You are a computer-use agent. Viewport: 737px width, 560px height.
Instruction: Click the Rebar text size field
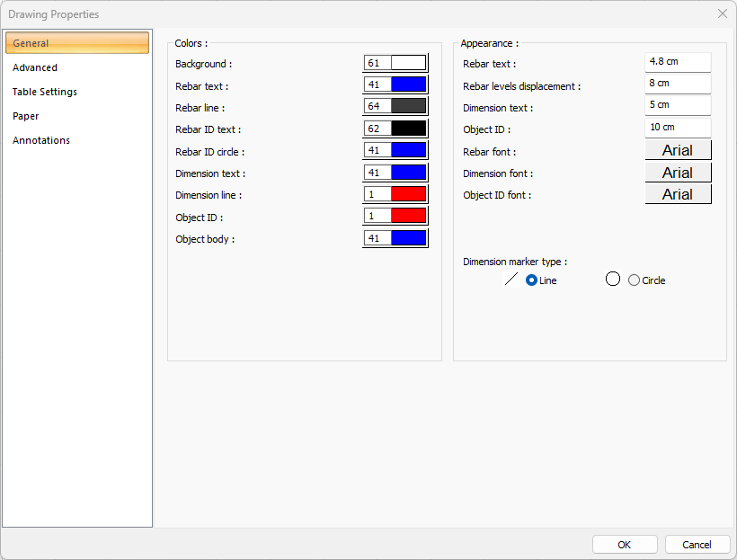(x=678, y=62)
